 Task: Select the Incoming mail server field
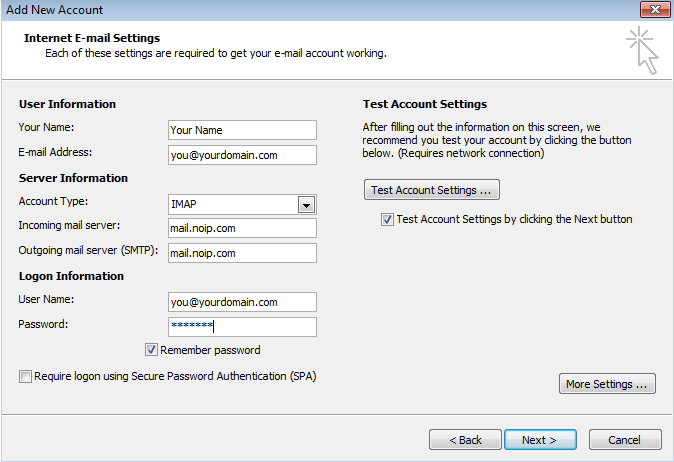[x=242, y=228]
